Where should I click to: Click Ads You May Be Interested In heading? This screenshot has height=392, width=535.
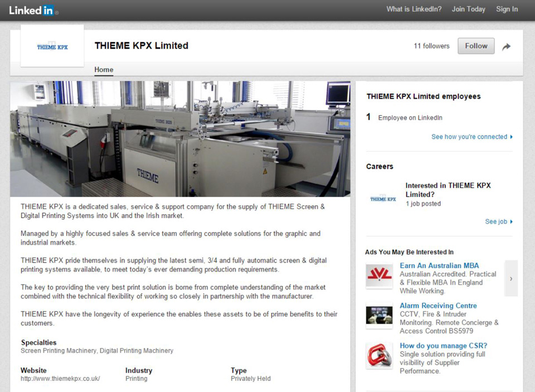[409, 253]
